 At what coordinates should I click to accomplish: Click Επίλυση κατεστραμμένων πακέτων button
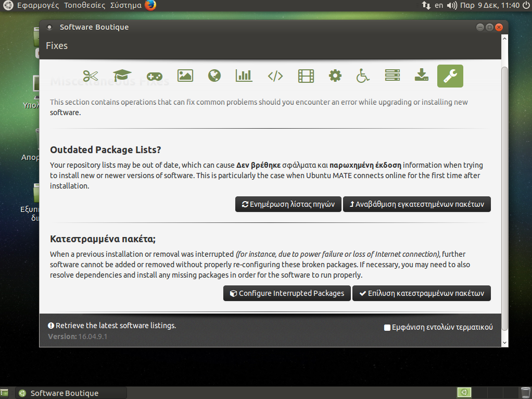tap(421, 293)
